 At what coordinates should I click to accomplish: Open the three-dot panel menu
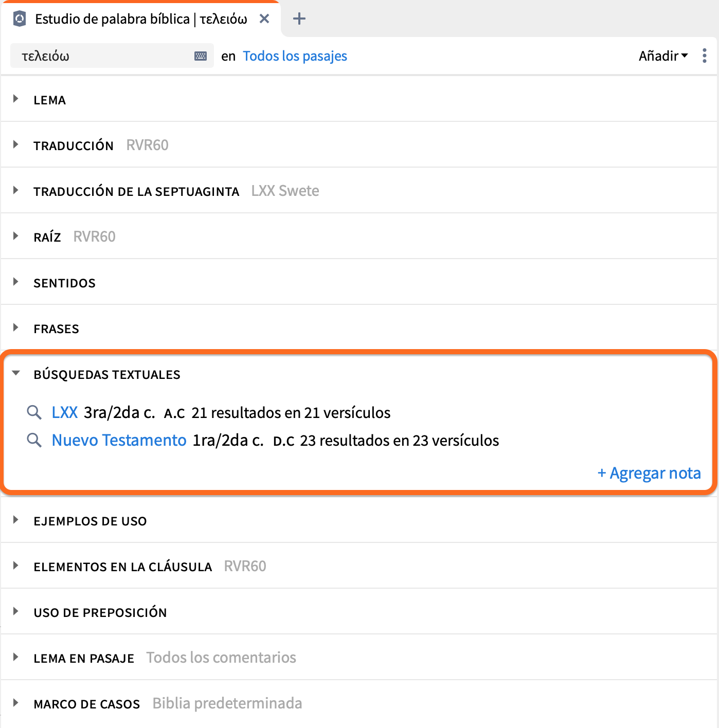point(704,56)
